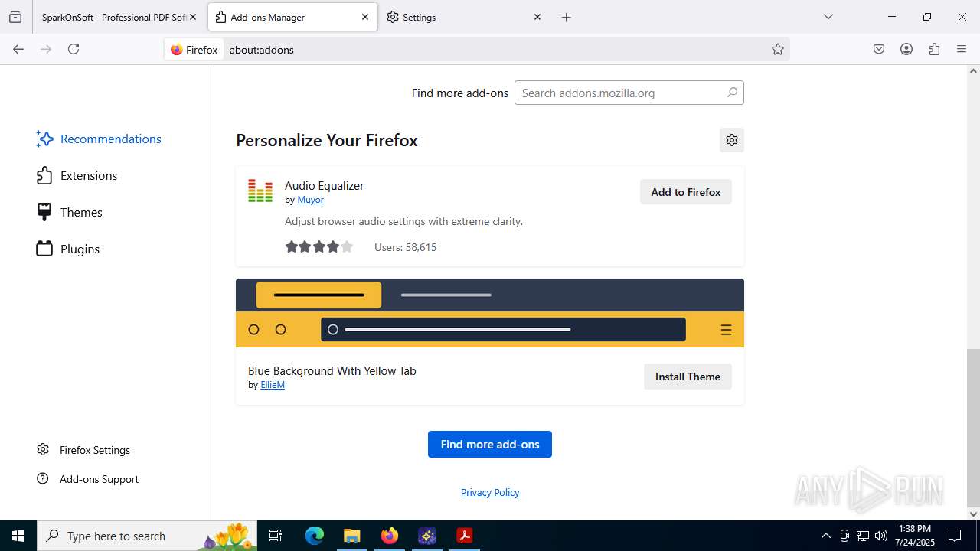Viewport: 980px width, 551px height.
Task: Open Extensions category in sidebar
Action: tap(77, 175)
